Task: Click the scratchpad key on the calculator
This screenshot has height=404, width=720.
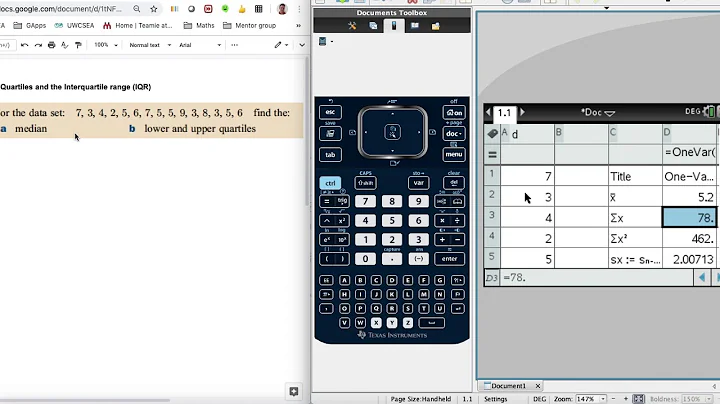Action: coord(330,134)
